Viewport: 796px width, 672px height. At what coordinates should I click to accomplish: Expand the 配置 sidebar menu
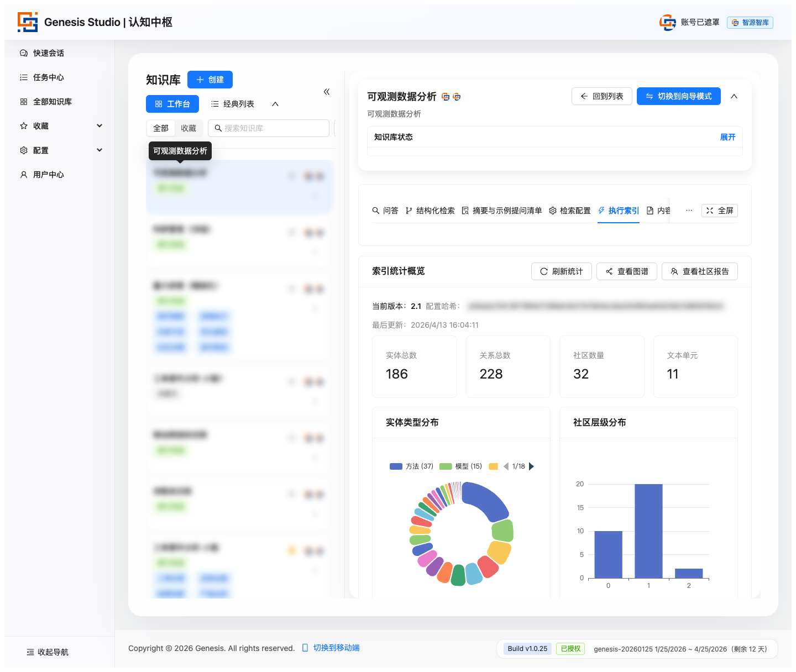pyautogui.click(x=99, y=150)
